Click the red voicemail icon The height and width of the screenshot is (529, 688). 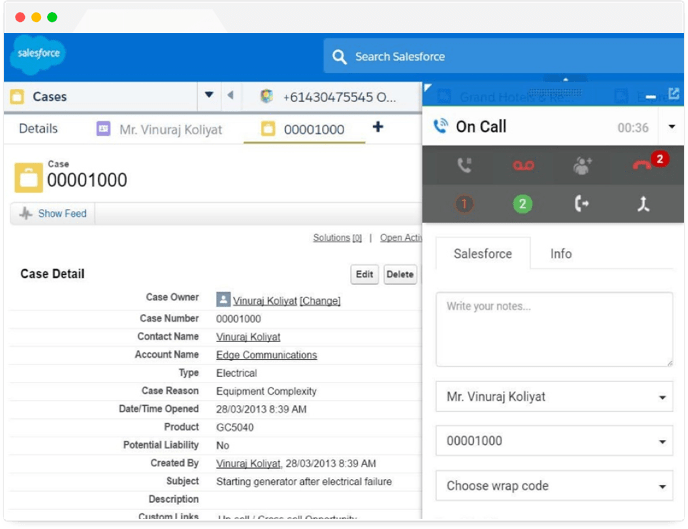point(523,165)
